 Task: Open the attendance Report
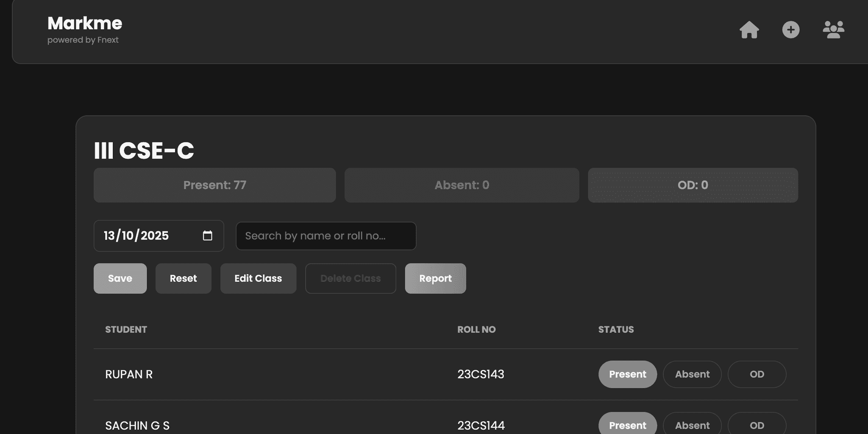(435, 278)
